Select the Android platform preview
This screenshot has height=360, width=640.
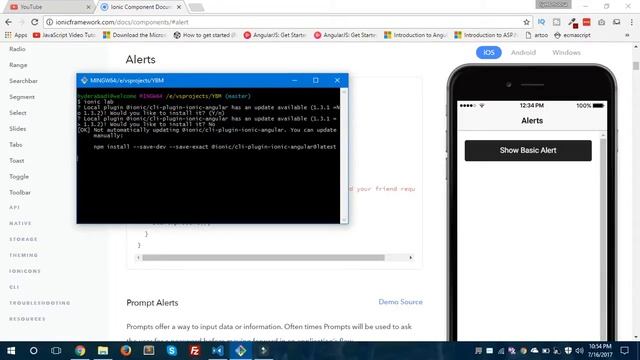(x=523, y=52)
